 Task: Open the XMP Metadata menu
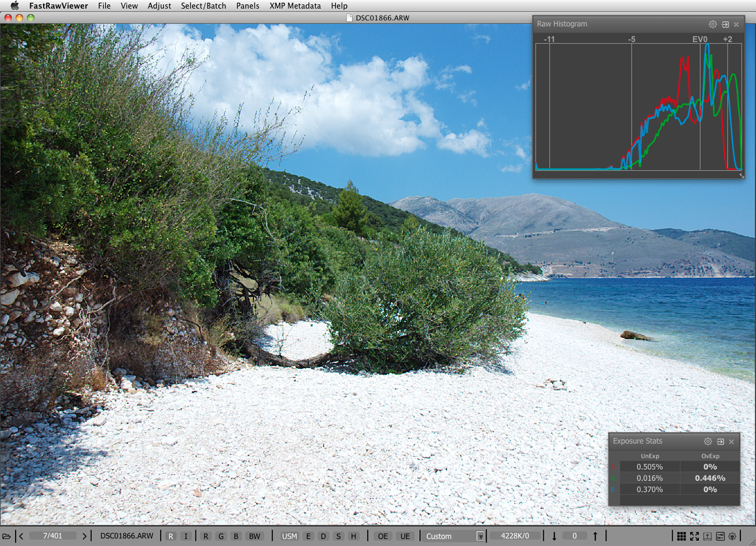coord(295,6)
